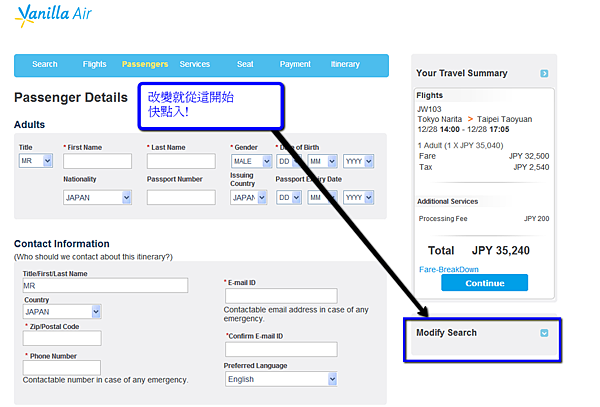Viewport: 600px width, 407px height.
Task: Click the Total JPY 35,240 amount
Action: 501,251
